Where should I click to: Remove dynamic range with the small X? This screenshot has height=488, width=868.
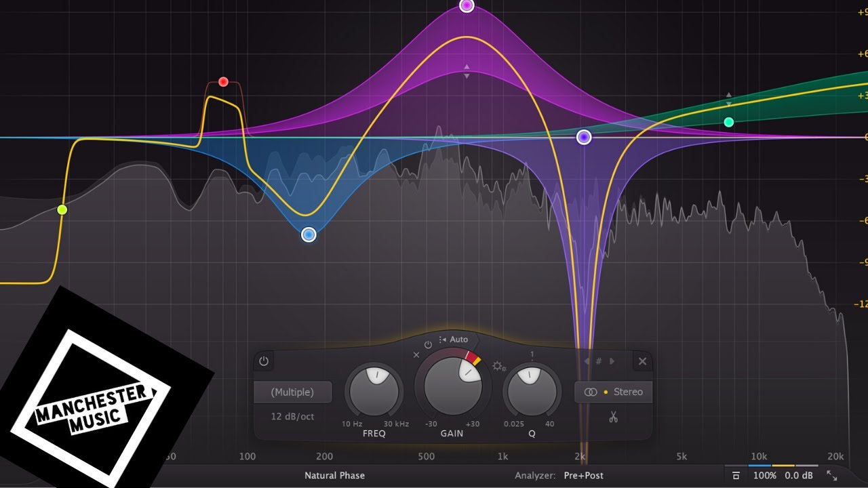point(416,354)
